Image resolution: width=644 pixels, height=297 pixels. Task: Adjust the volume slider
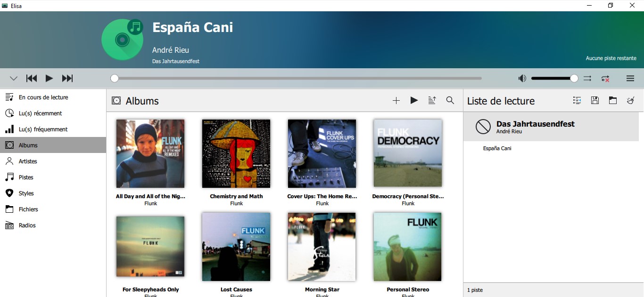(x=554, y=79)
